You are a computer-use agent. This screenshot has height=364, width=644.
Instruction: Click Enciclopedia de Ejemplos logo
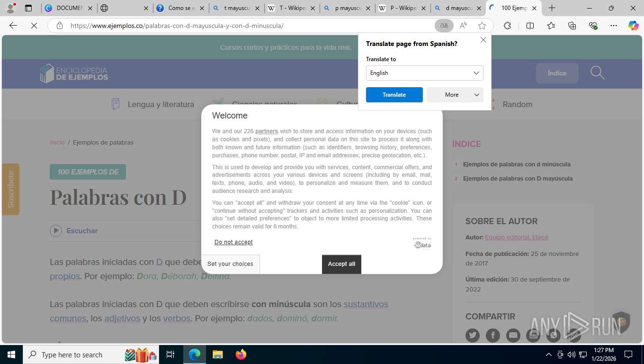(x=74, y=73)
